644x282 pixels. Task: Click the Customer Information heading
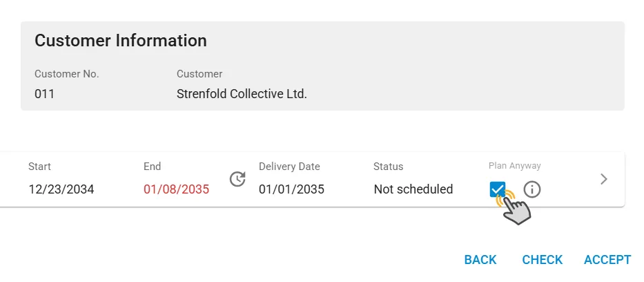click(121, 41)
